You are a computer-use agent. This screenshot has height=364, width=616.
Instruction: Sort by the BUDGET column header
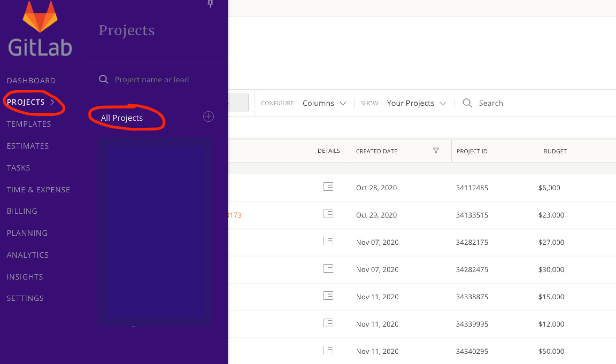[555, 151]
